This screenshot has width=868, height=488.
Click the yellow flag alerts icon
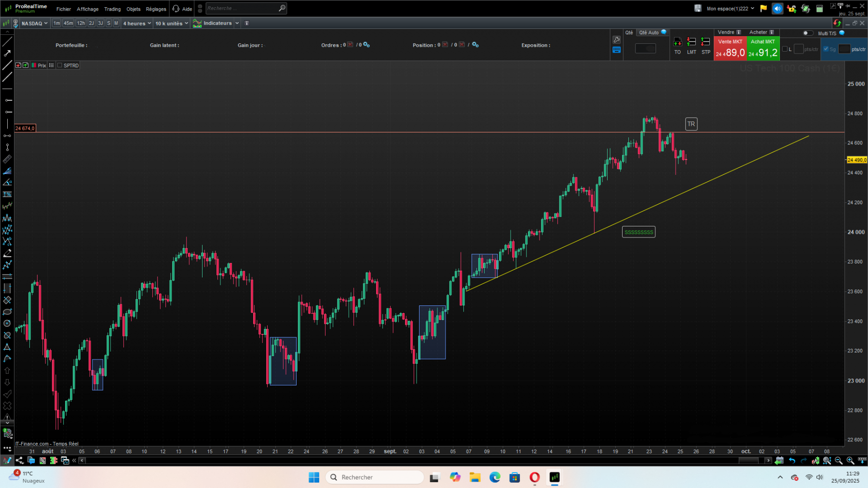[763, 8]
